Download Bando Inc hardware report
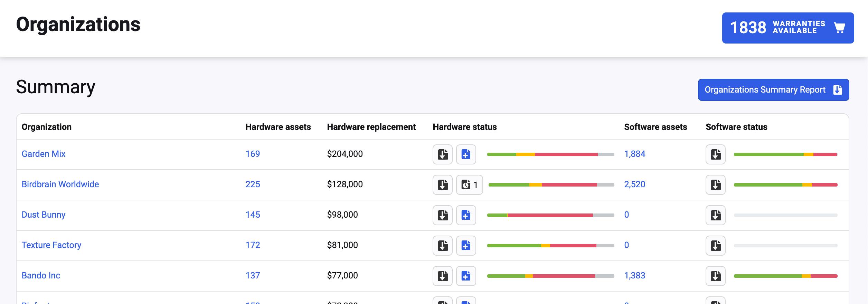Screen dimensions: 868x304 pyautogui.click(x=443, y=276)
